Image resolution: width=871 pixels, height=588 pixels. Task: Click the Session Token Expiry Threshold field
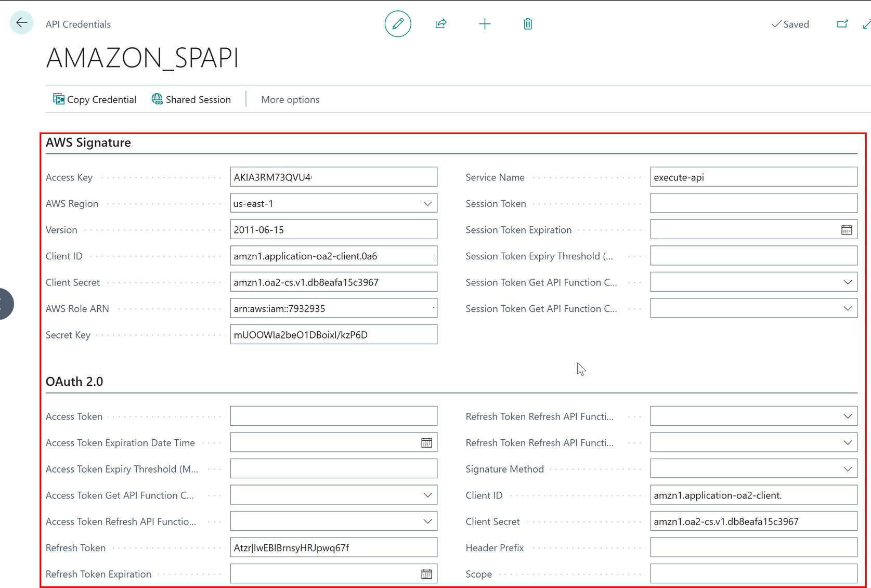753,256
